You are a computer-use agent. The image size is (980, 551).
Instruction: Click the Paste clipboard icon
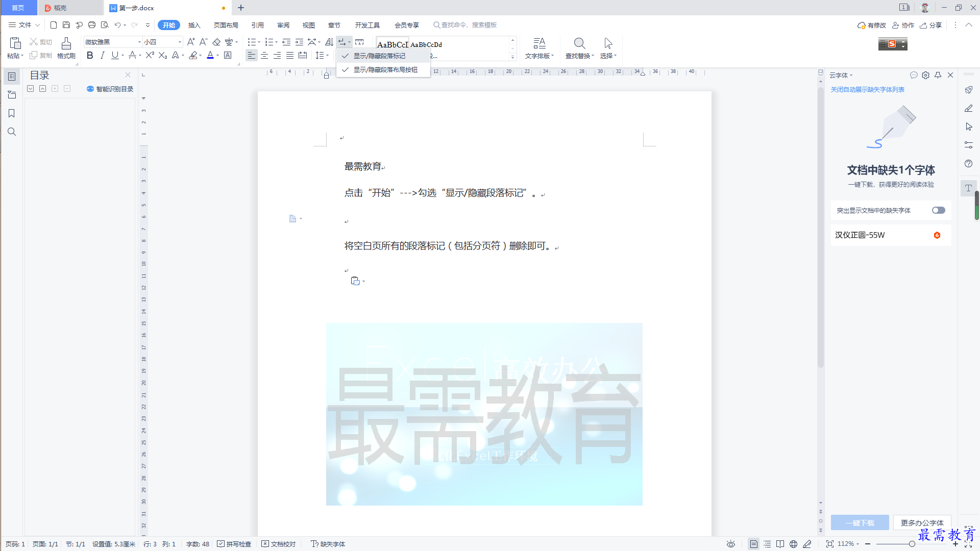coord(15,43)
